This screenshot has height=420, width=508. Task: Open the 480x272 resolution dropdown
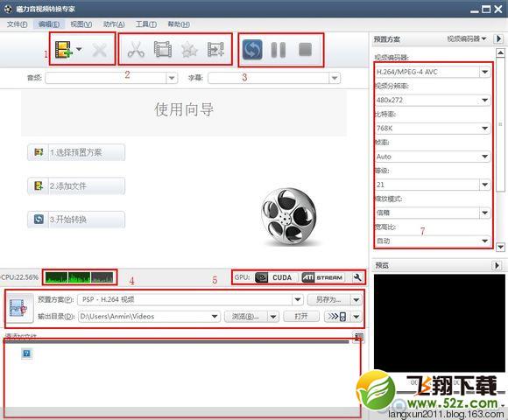pyautogui.click(x=484, y=100)
